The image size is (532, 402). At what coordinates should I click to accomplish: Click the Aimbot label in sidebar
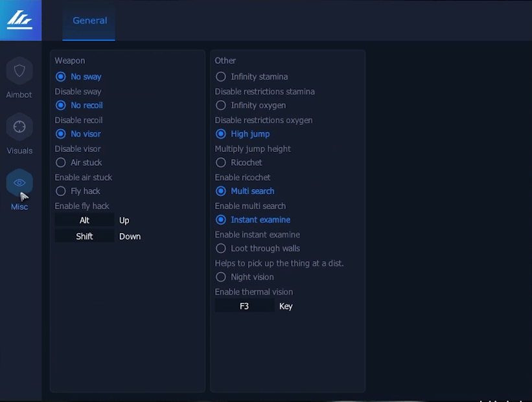point(19,95)
